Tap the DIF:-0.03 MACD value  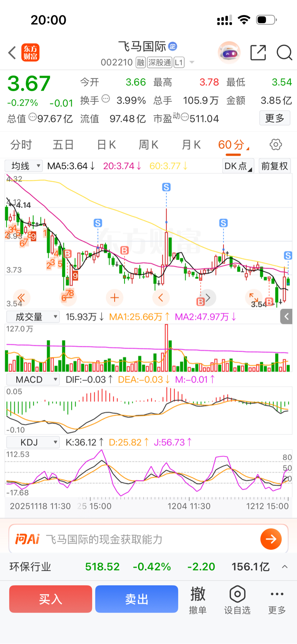coord(89,380)
